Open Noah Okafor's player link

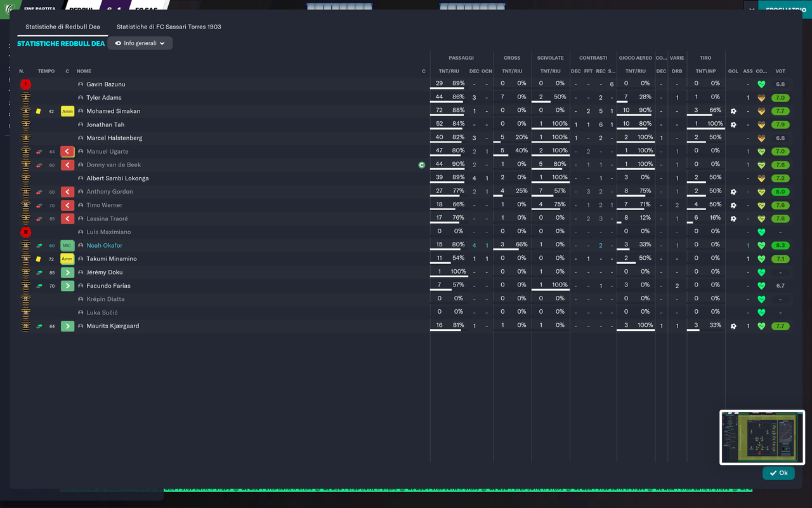[x=104, y=246]
